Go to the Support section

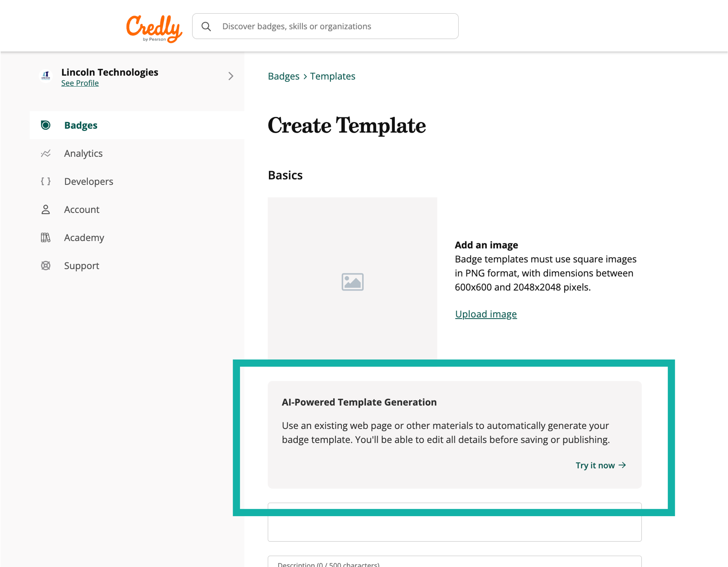[82, 266]
